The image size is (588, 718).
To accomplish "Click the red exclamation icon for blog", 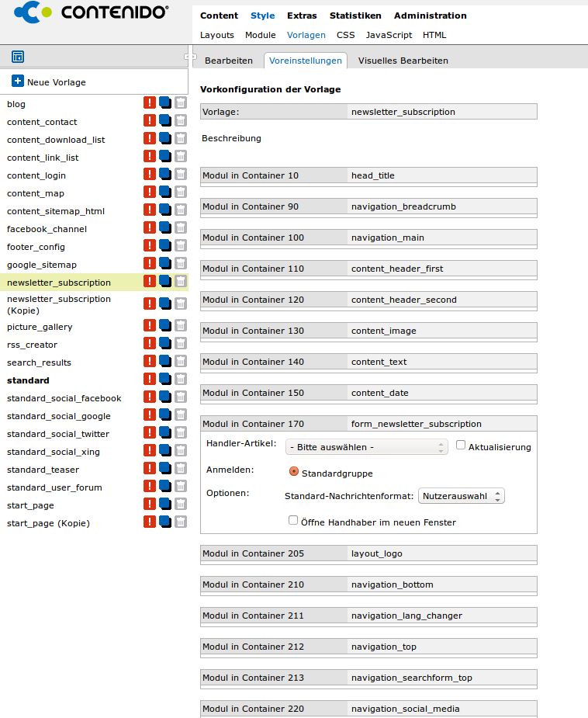I will click(x=150, y=103).
